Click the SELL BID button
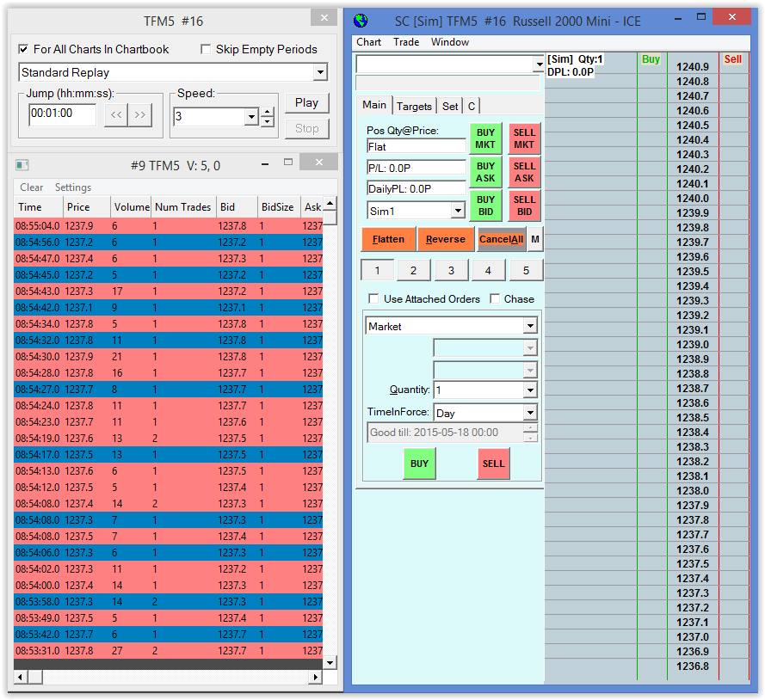The width and height of the screenshot is (765, 700). coord(524,206)
